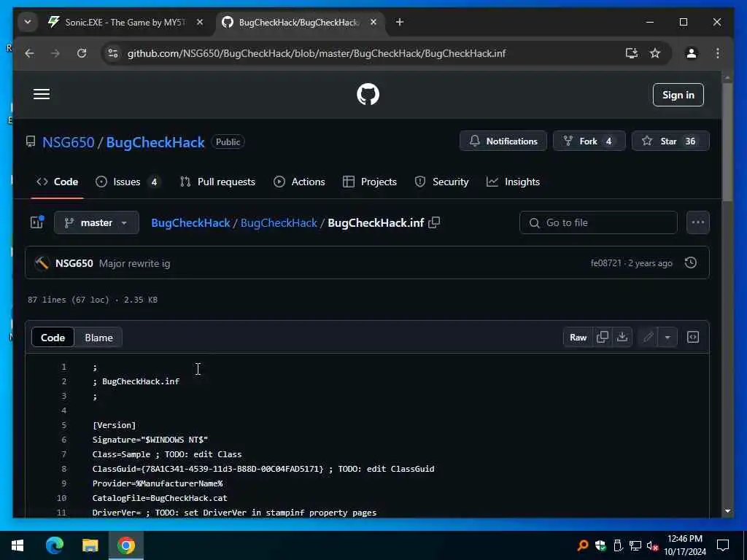747x560 pixels.
Task: Open the Raw file view
Action: (578, 337)
